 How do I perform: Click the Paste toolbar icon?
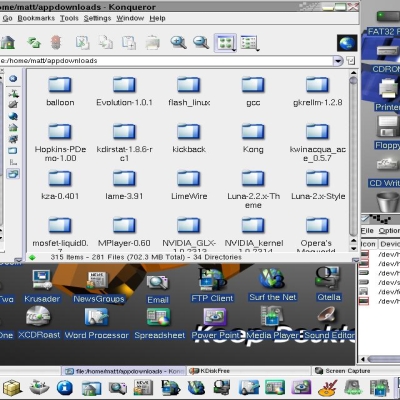pos(129,43)
